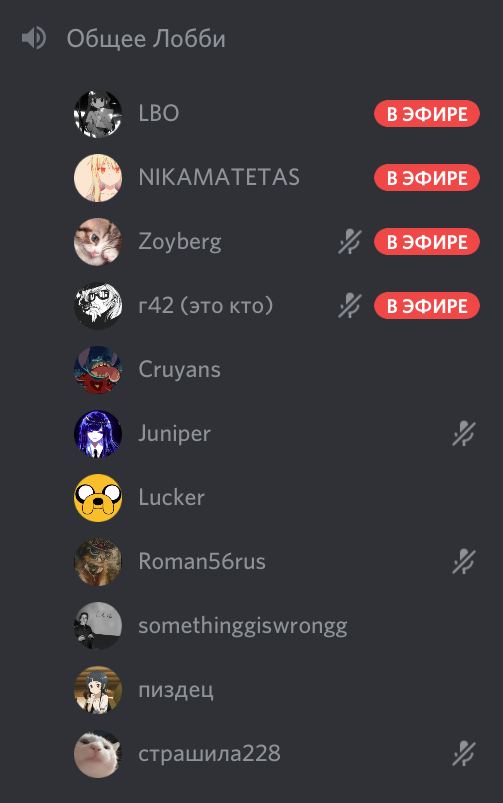Watch LBO's stream via В ЭФИРЕ badge
The image size is (503, 803).
427,114
